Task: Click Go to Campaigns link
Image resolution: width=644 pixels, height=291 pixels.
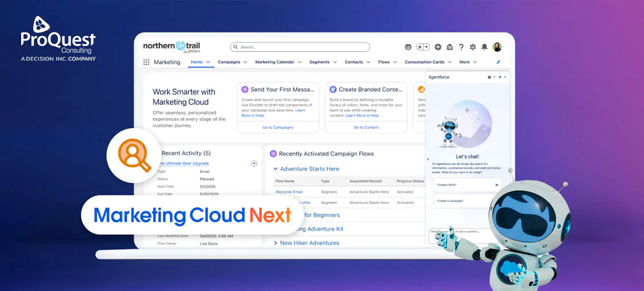Action: coord(278,128)
